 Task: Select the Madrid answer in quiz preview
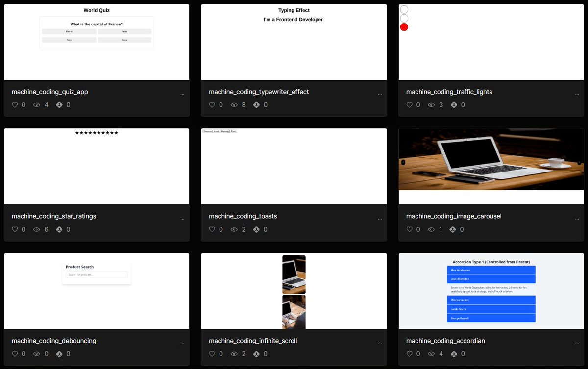coord(69,31)
